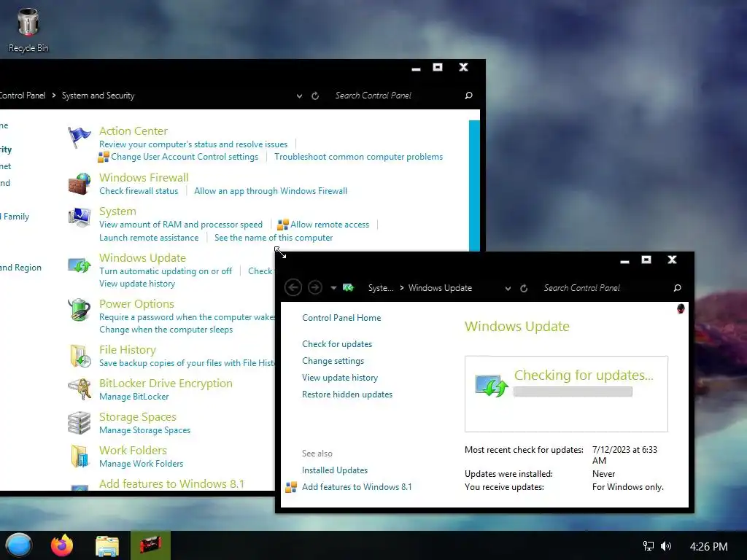Screen dimensions: 747x560
Task: Open the Recycle Bin desktop icon
Action: [28, 31]
